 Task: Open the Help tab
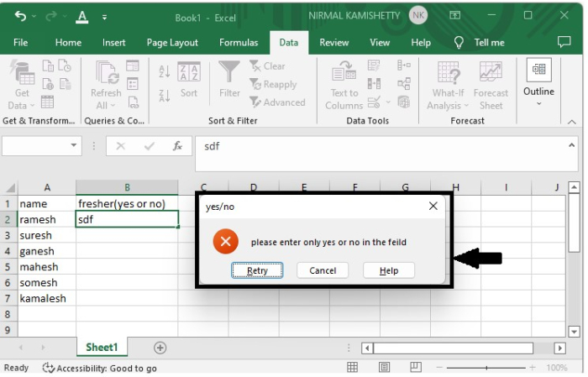click(421, 43)
